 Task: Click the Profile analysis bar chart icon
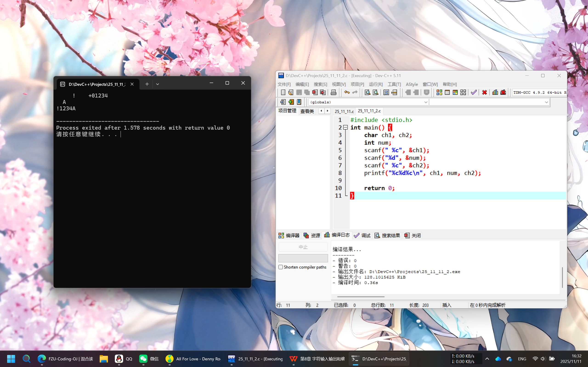(495, 92)
